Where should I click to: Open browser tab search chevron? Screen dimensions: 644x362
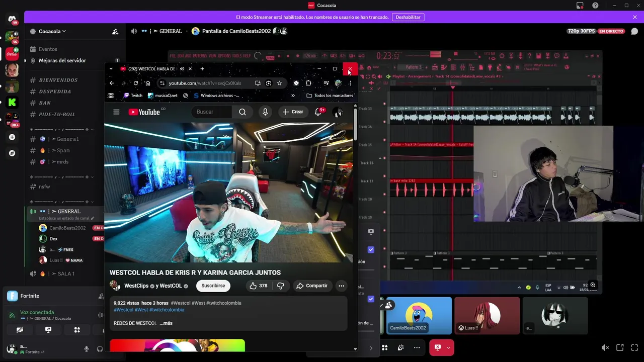pos(111,69)
